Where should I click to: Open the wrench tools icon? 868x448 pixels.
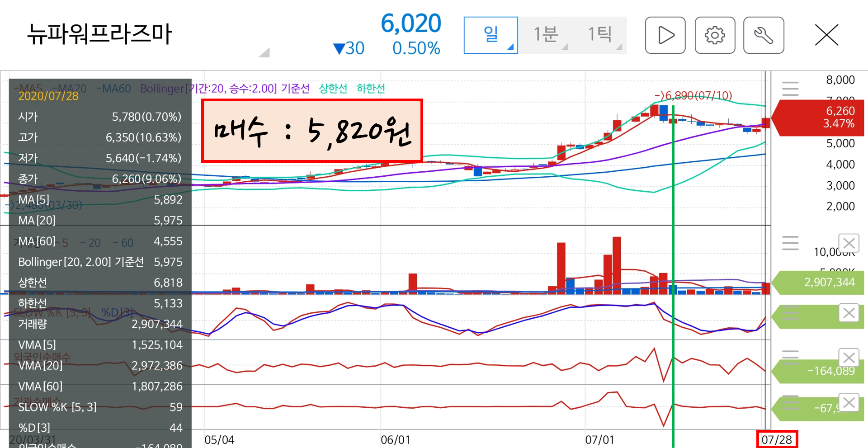pyautogui.click(x=764, y=35)
